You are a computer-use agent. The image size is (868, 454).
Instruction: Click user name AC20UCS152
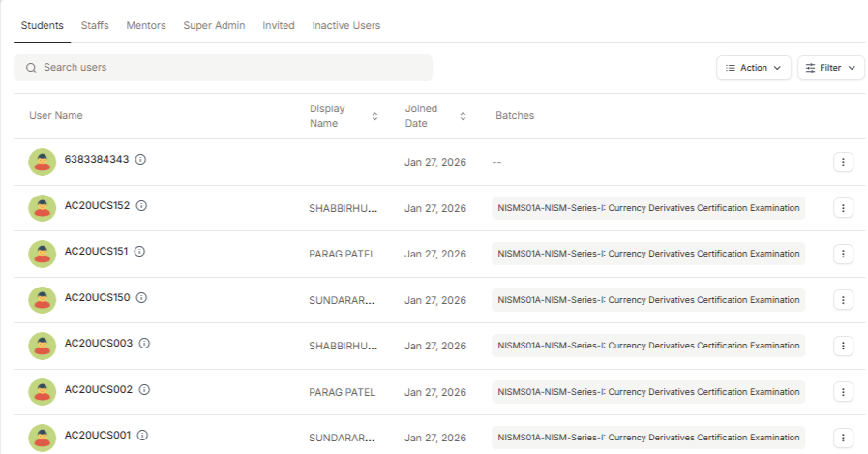pos(97,206)
